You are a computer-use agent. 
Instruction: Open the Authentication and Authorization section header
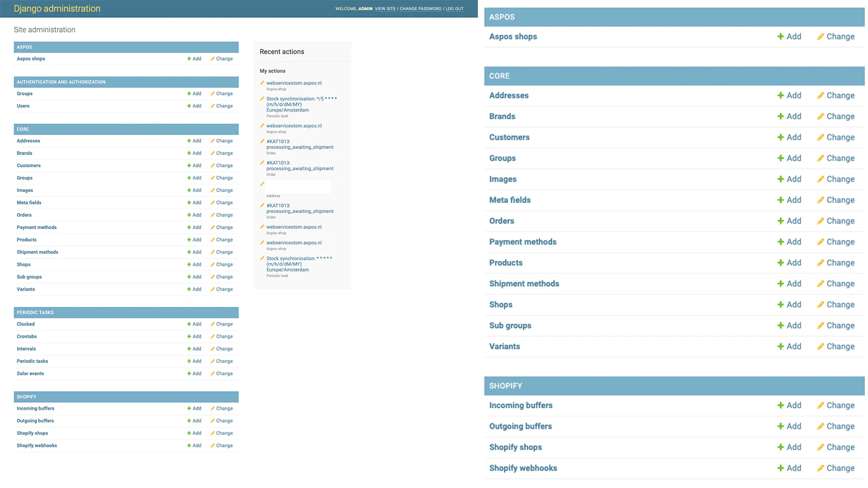click(61, 82)
